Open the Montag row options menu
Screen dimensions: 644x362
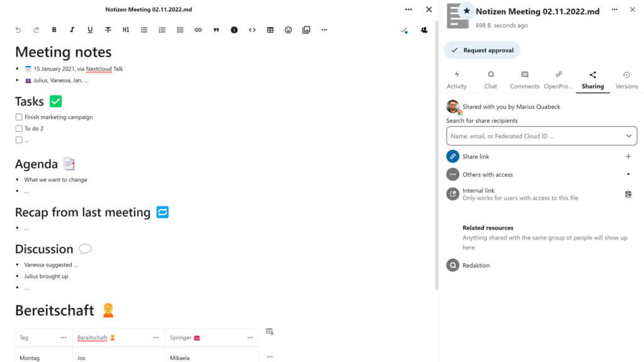[x=270, y=356]
